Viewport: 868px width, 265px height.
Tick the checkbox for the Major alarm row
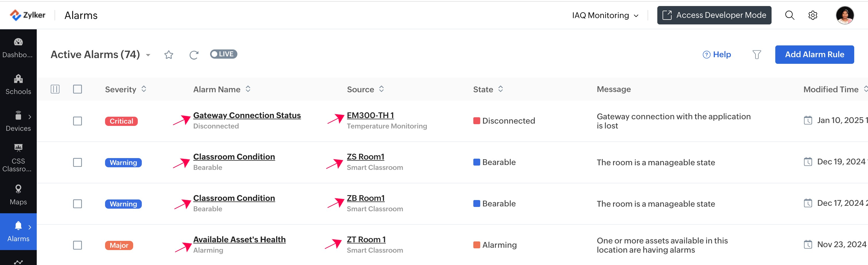[77, 245]
